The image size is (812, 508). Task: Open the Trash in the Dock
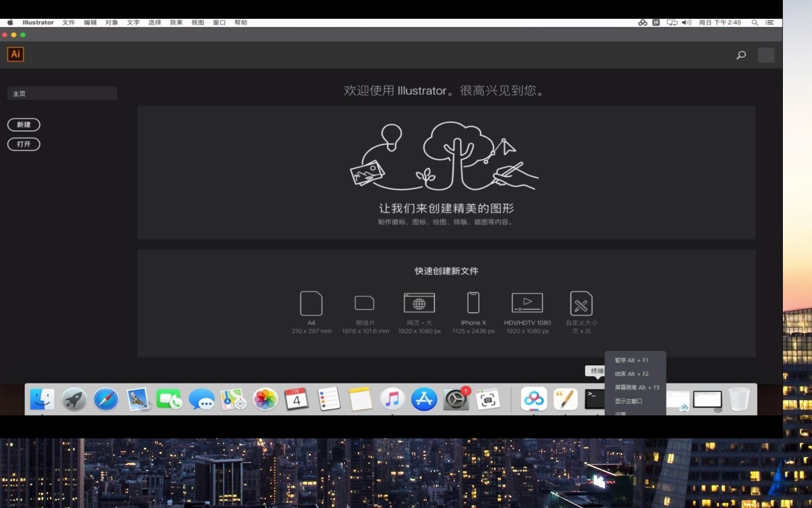click(739, 399)
